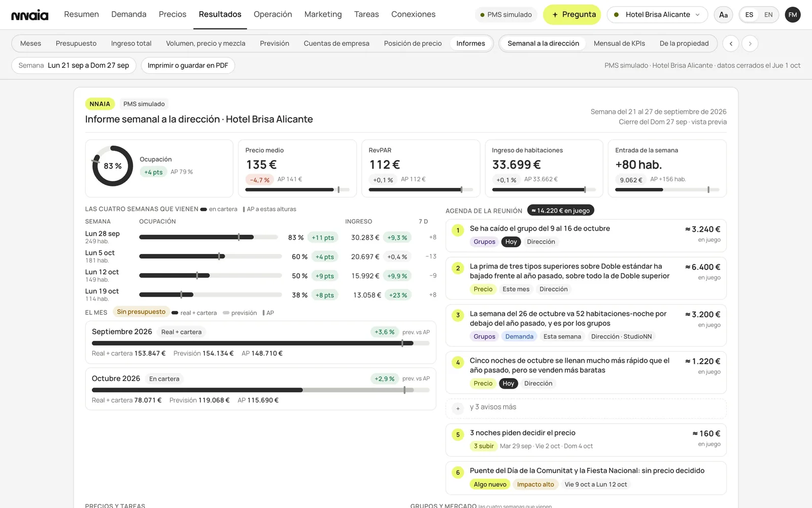
Task: Click the RevPAR 112 € card
Action: pyautogui.click(x=421, y=169)
